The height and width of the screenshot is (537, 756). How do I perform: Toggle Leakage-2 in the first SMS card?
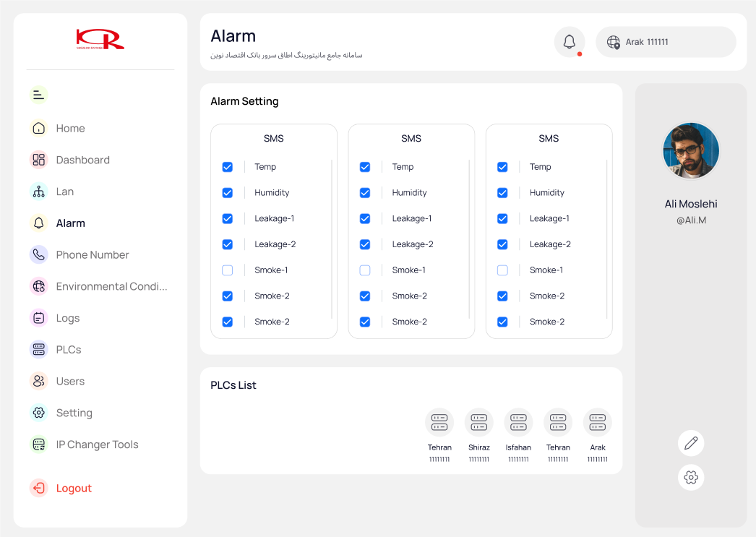pos(228,244)
